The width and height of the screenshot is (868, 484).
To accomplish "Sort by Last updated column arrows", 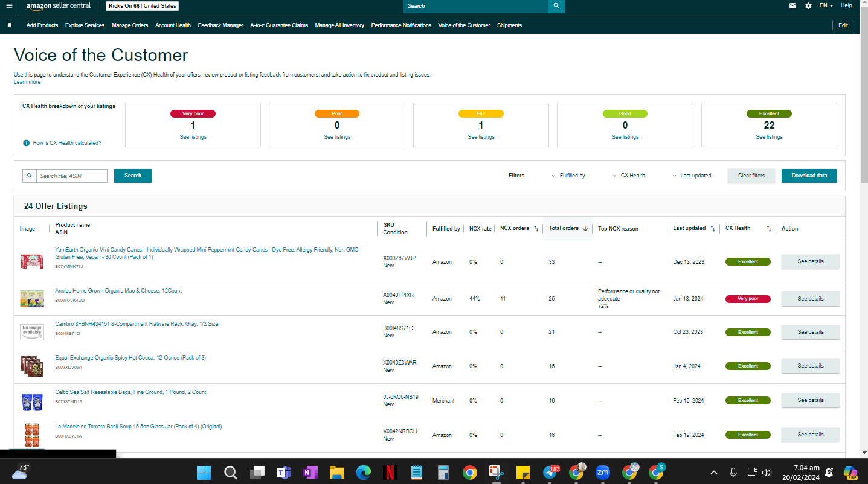I will (713, 229).
